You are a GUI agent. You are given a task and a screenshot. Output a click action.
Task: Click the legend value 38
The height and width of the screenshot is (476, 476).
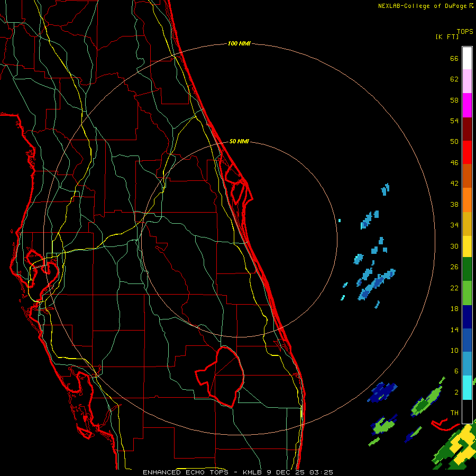[x=454, y=205]
